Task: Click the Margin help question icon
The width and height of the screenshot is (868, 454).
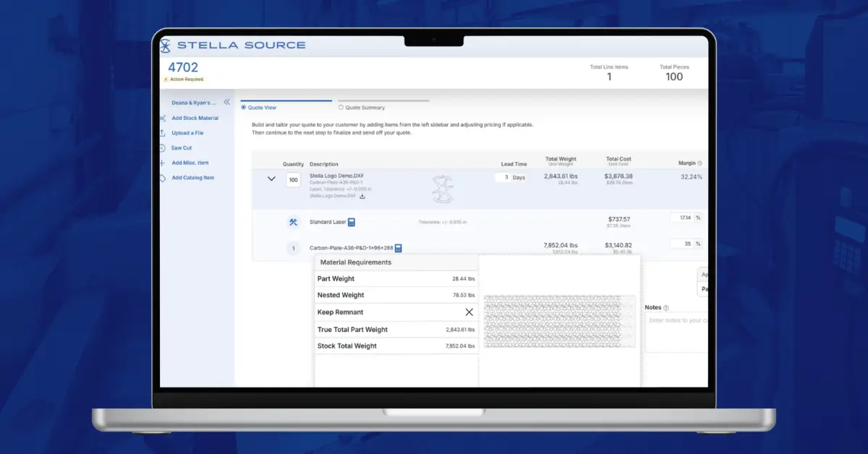Action: pos(700,164)
